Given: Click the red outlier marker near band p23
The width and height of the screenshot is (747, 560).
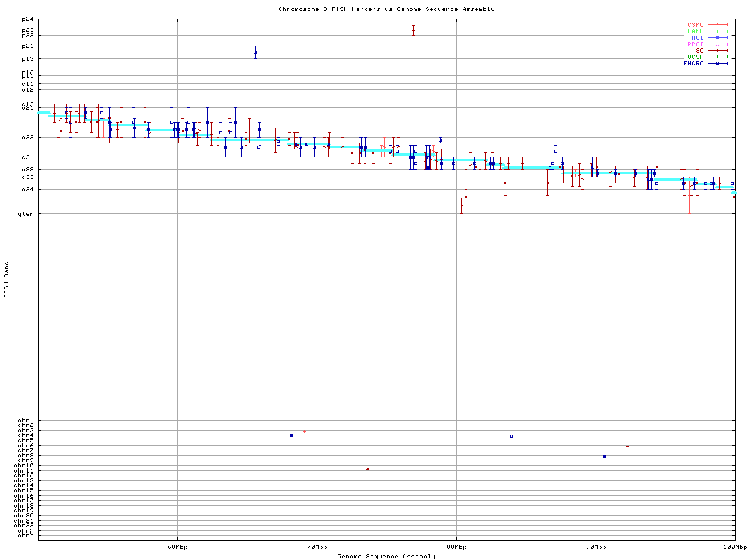Looking at the screenshot, I should point(413,30).
